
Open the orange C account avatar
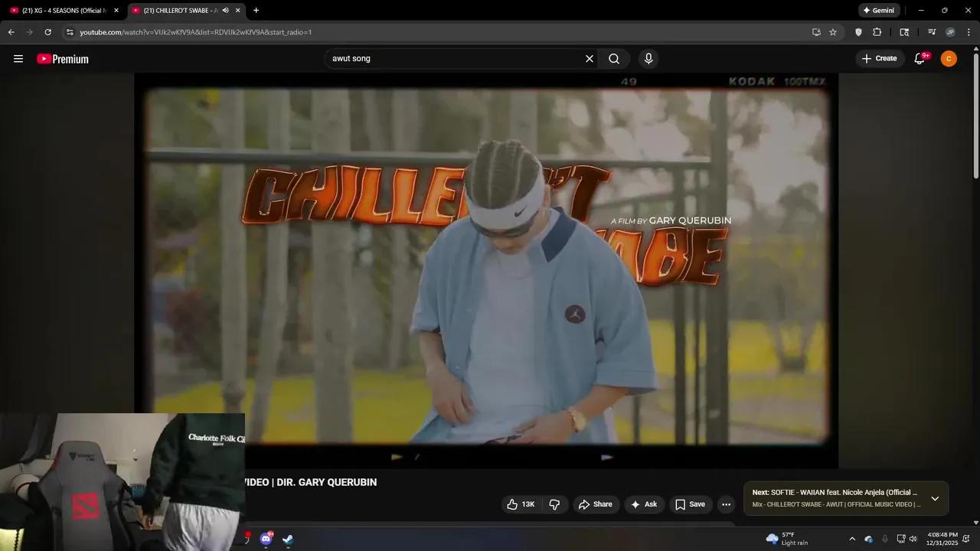pos(949,59)
